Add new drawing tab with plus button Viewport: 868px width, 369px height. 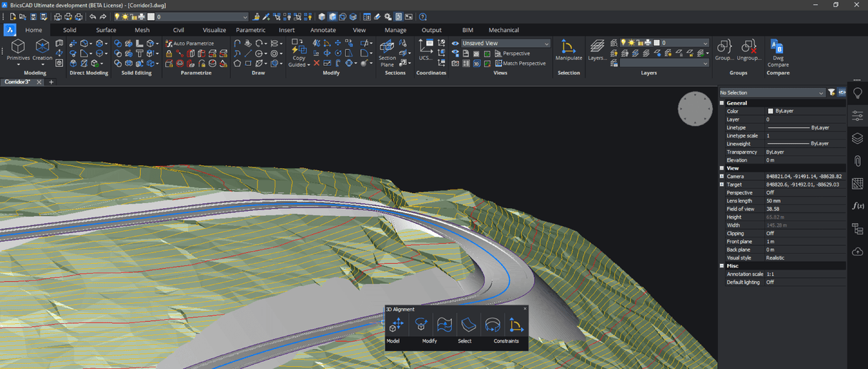(x=51, y=82)
